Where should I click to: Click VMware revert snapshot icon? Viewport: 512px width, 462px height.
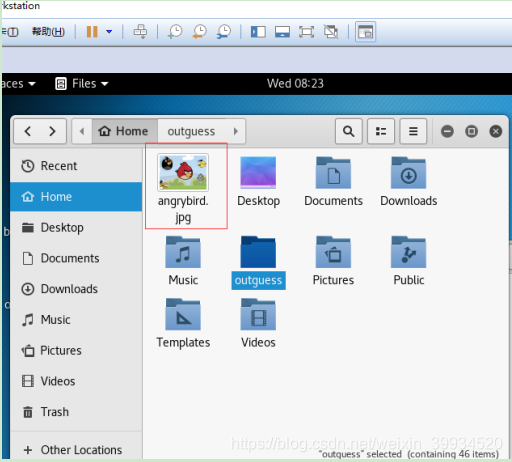coord(199,32)
